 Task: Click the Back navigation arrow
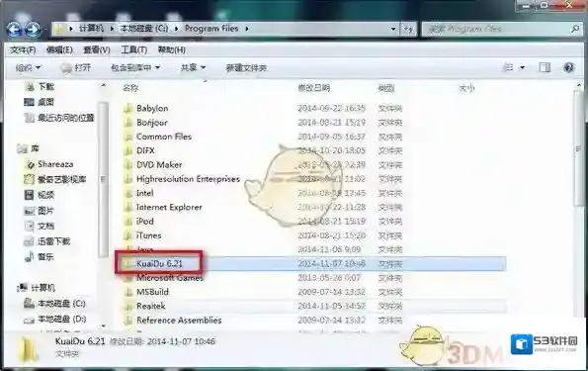pyautogui.click(x=14, y=29)
